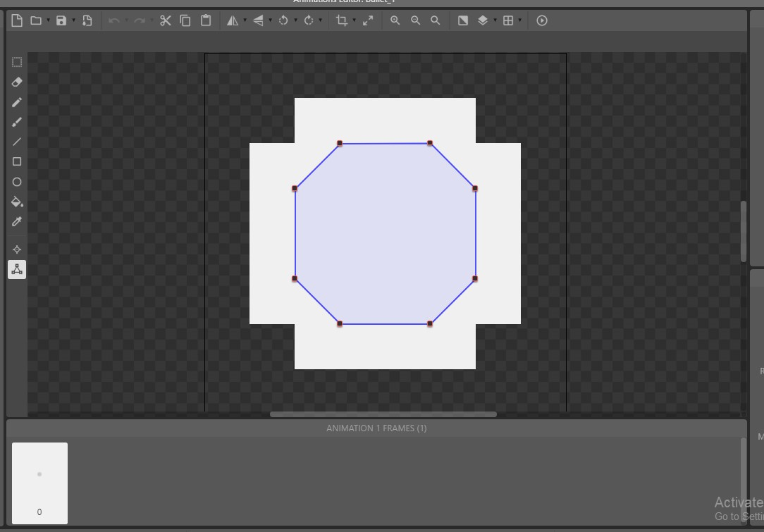Select the Rectangle shape tool

[17, 161]
